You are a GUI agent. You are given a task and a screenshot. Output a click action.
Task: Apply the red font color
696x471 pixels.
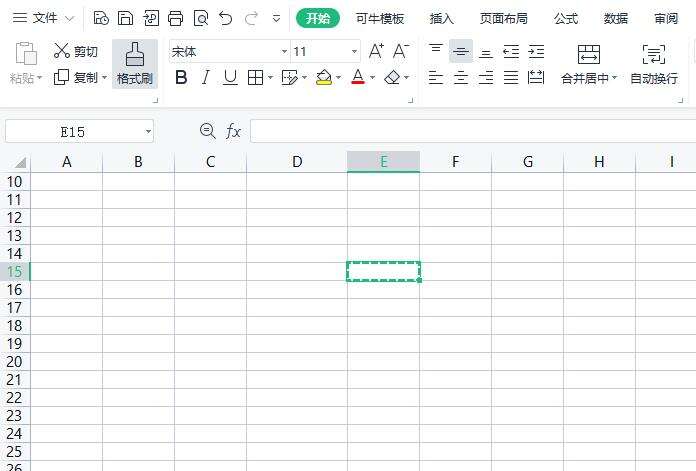pyautogui.click(x=358, y=78)
